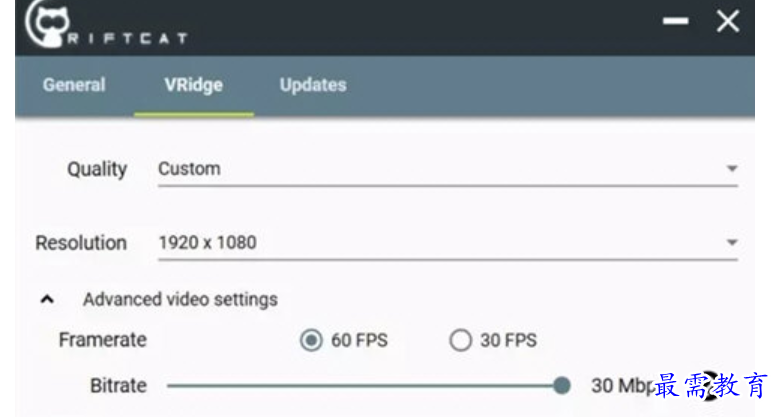Open the Quality combo box showing Custom
This screenshot has width=776, height=417.
[448, 170]
